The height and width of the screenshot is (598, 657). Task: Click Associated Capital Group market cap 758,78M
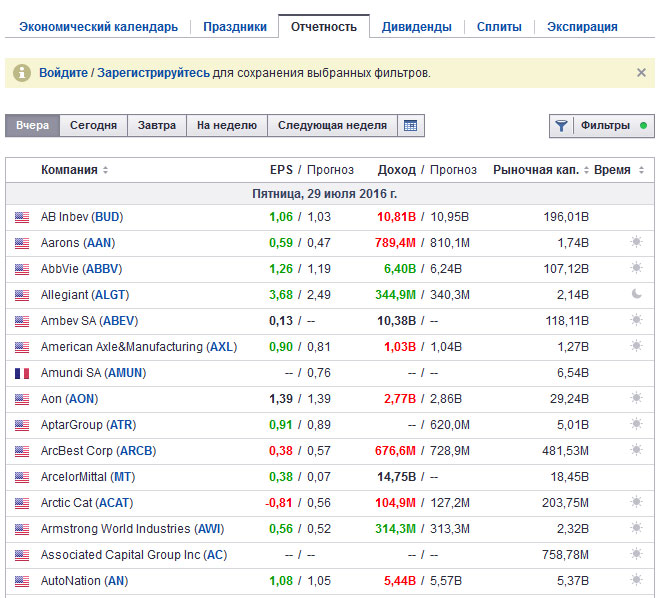565,555
